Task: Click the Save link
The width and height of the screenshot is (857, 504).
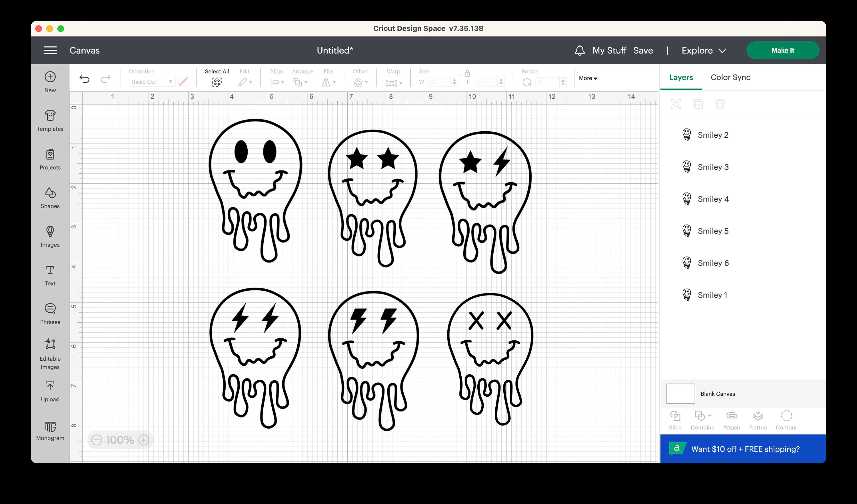Action: 643,50
